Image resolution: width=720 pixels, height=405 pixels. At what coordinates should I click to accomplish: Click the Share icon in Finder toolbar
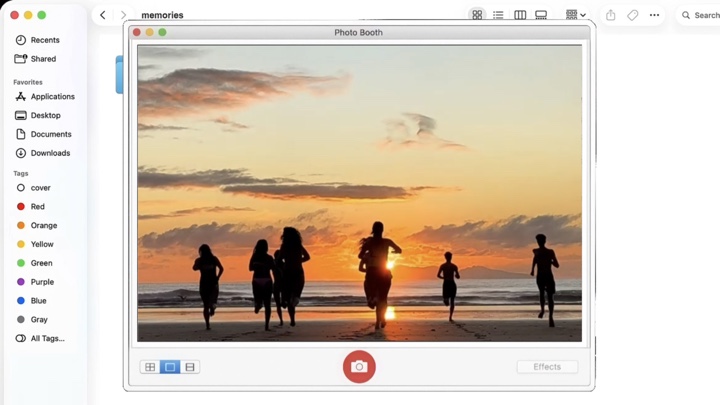610,15
